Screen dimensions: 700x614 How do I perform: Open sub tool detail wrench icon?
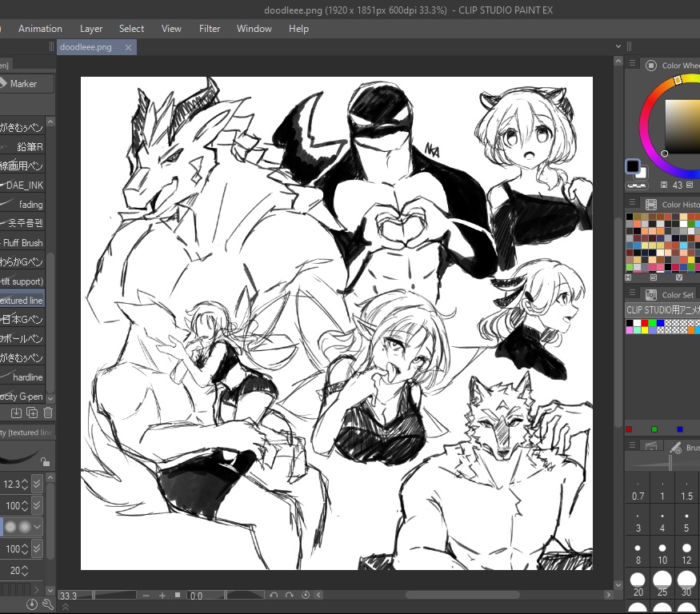[48, 604]
